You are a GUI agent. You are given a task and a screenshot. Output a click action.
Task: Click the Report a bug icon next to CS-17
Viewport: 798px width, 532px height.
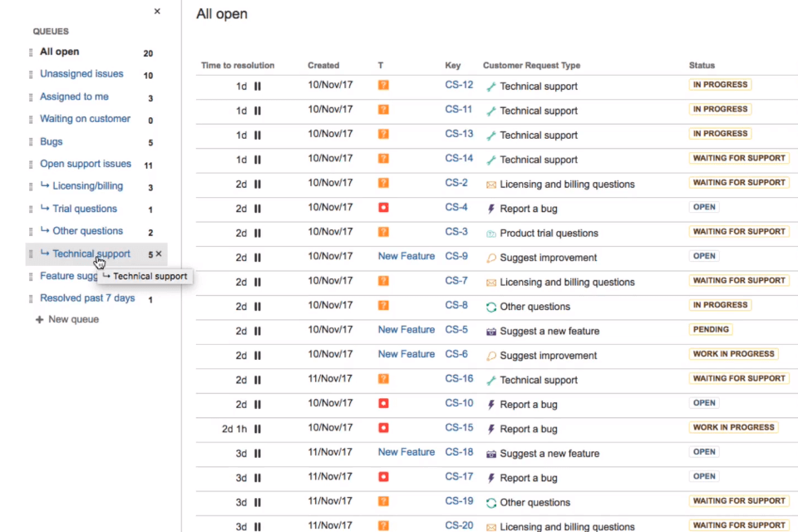pyautogui.click(x=490, y=477)
